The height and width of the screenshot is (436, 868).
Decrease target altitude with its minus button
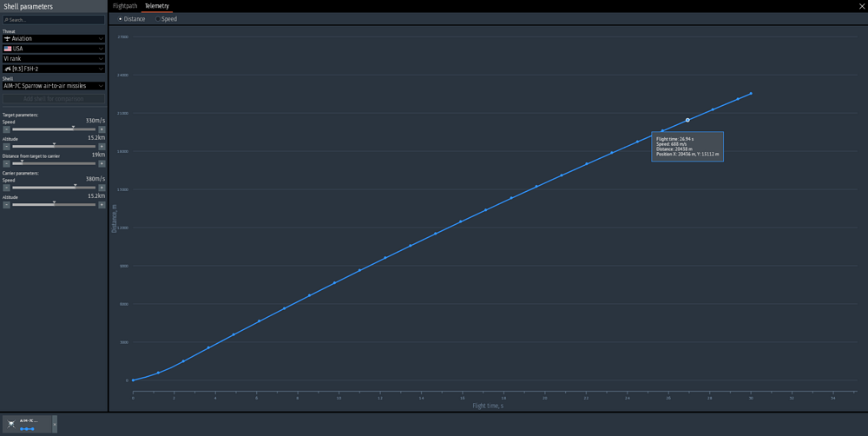(7, 147)
